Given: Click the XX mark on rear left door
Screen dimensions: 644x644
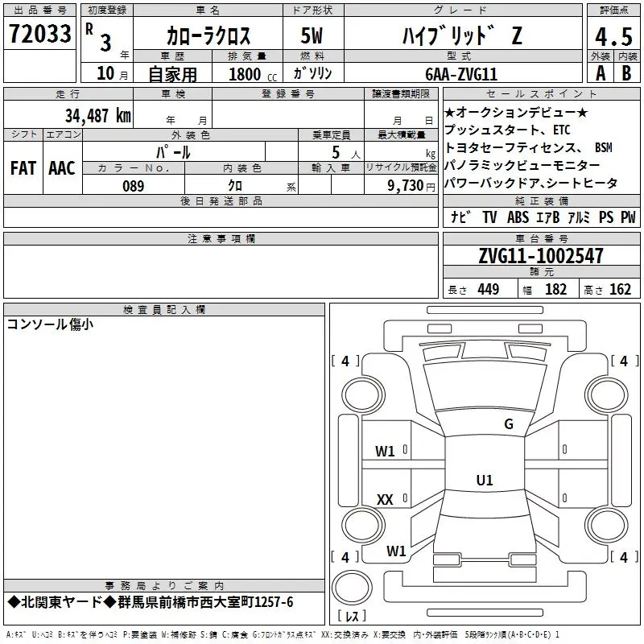Looking at the screenshot, I should pyautogui.click(x=385, y=500).
